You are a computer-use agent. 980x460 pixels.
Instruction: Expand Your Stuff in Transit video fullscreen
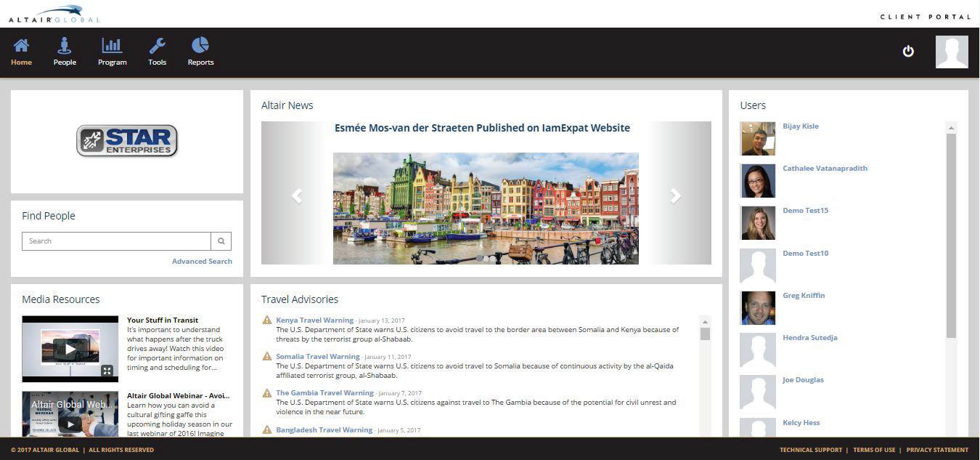point(107,371)
